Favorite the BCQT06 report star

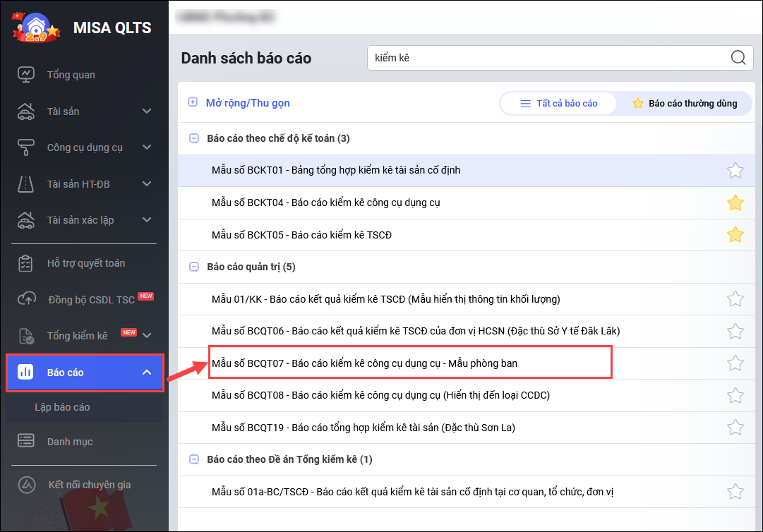point(735,331)
